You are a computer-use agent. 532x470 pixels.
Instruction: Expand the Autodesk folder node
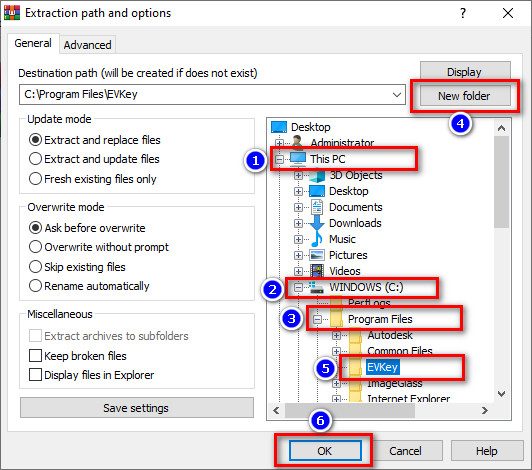(336, 336)
